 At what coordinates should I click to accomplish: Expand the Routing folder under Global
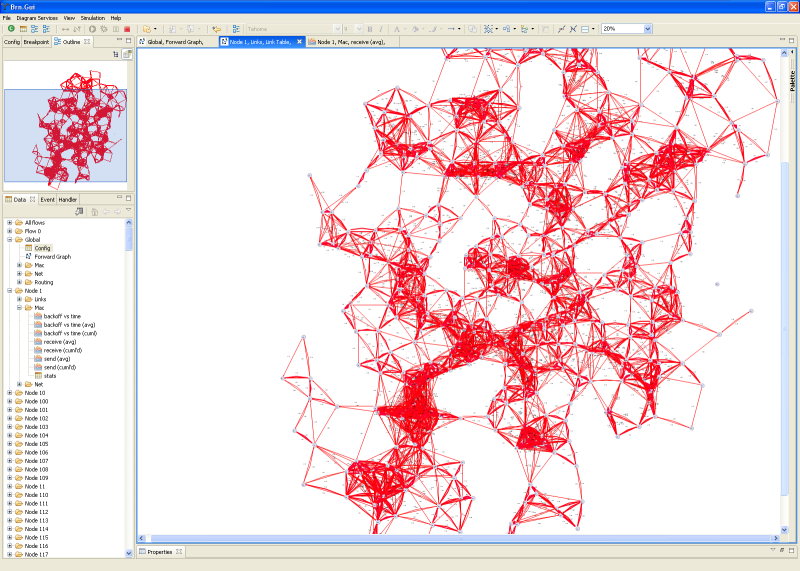pyautogui.click(x=19, y=282)
